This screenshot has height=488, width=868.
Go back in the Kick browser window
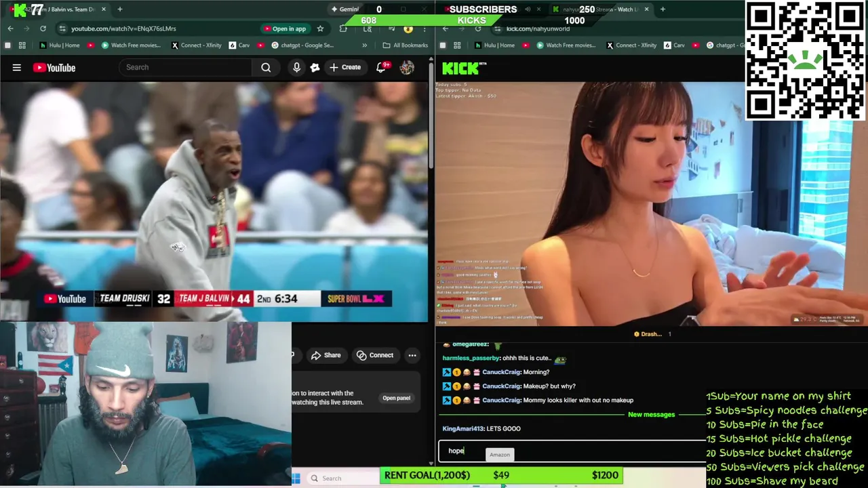446,28
